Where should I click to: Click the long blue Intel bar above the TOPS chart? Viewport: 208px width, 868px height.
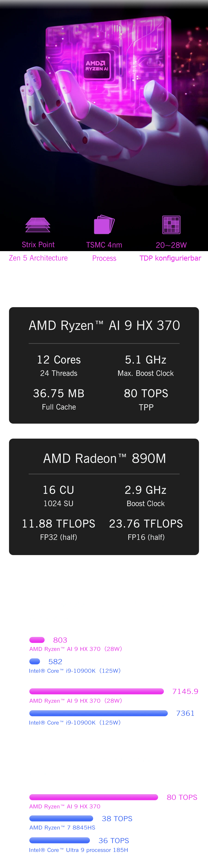[98, 713]
